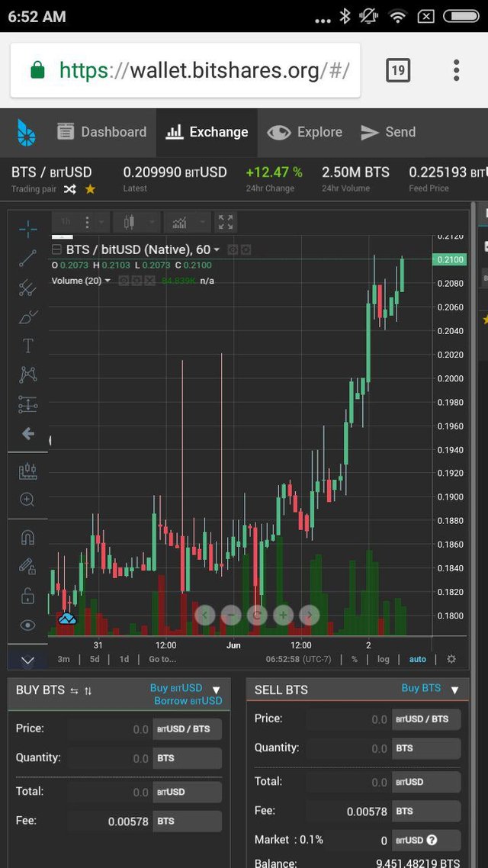Click the Borrow bitUSD link
The image size is (488, 868).
(x=188, y=701)
